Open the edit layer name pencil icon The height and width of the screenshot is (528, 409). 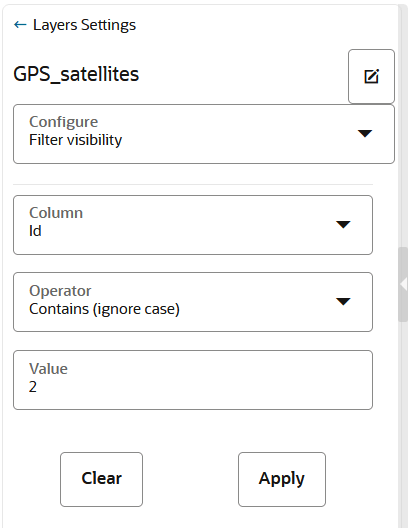tap(371, 76)
